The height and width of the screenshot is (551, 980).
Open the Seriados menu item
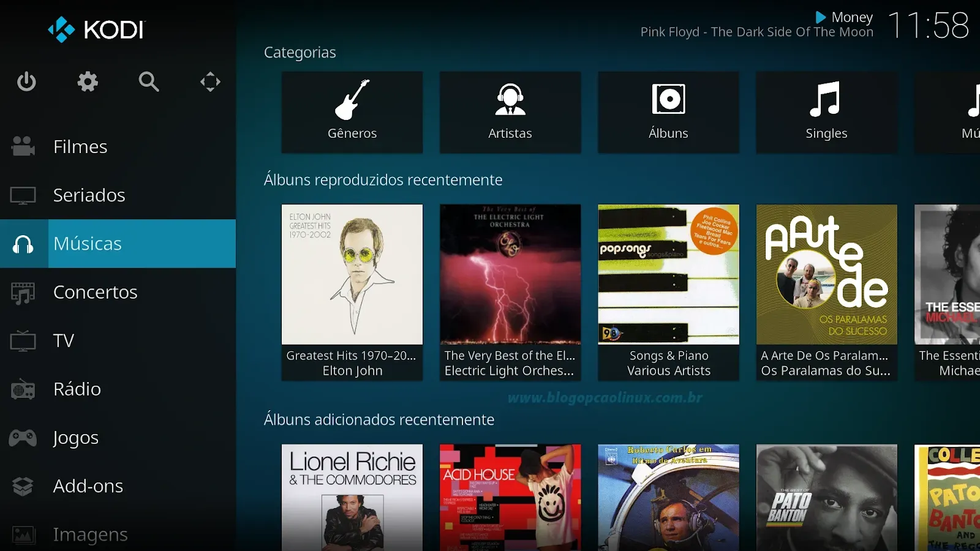(118, 195)
